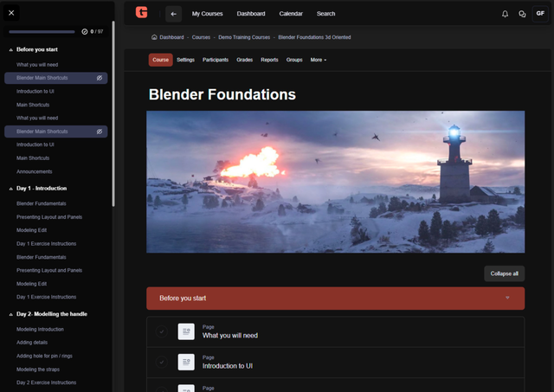This screenshot has height=392, width=554.
Task: Open the messages chat icon
Action: (x=522, y=14)
